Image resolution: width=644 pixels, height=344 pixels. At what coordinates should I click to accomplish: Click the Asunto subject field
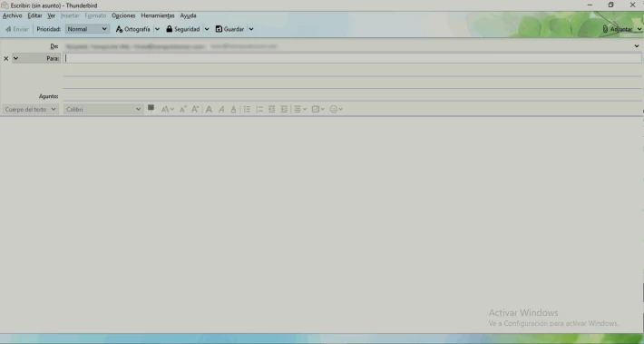pyautogui.click(x=353, y=96)
